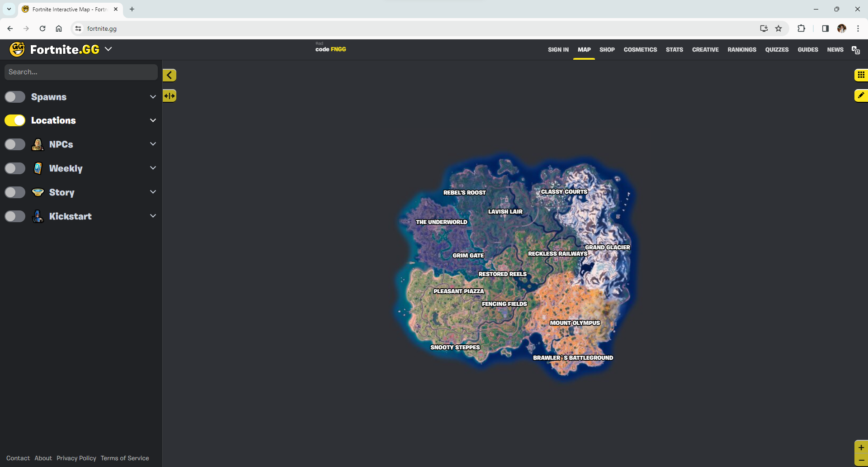Collapse the sidebar with the yellow arrow button
The image size is (868, 467).
click(170, 75)
